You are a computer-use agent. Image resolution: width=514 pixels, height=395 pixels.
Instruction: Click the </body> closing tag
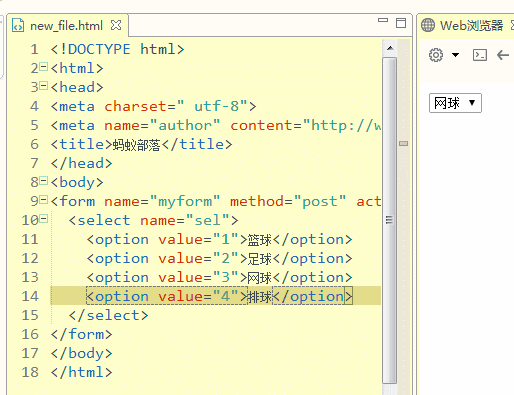81,353
